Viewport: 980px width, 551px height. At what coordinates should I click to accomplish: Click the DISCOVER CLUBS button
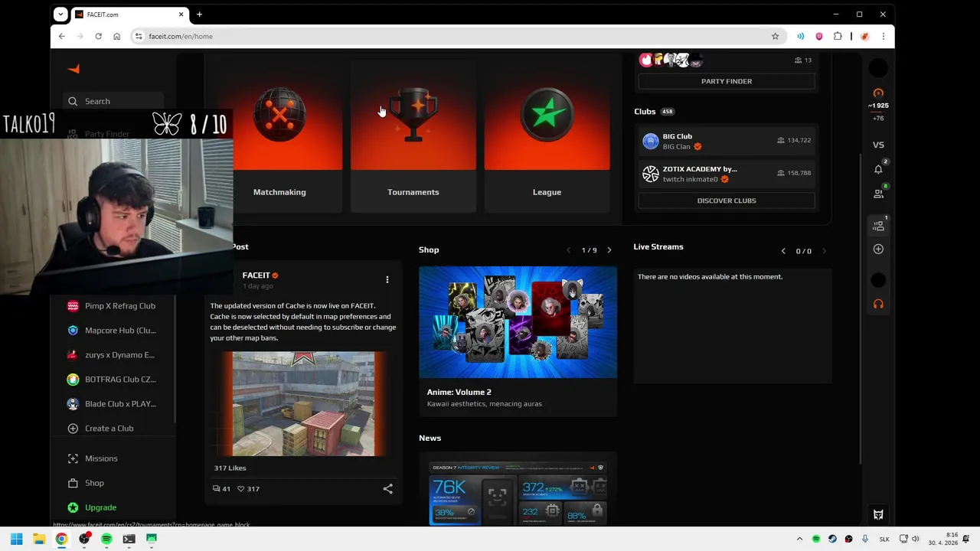[x=727, y=201]
